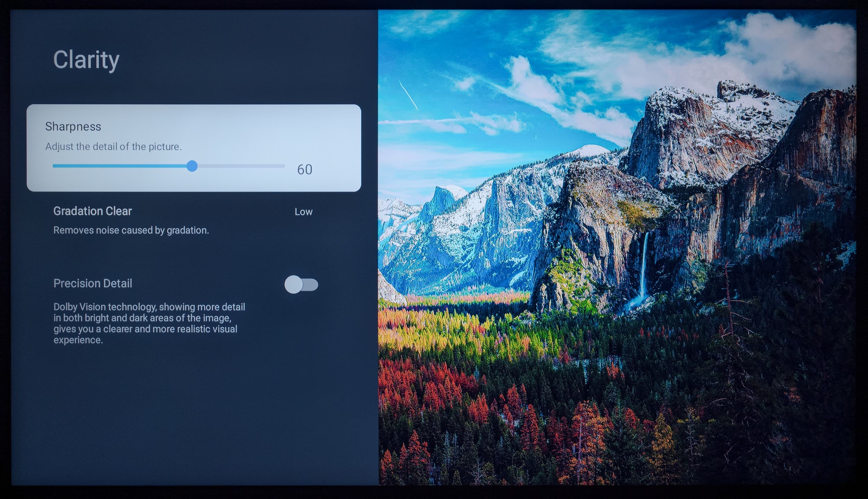Open the Gradation Clear 'Low' value

point(303,212)
